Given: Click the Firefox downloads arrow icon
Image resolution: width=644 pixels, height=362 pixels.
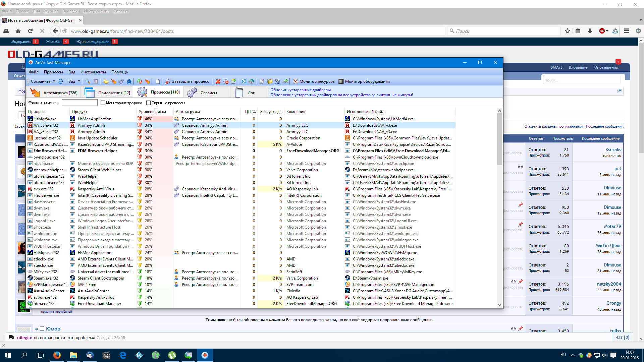Looking at the screenshot, I should [590, 31].
